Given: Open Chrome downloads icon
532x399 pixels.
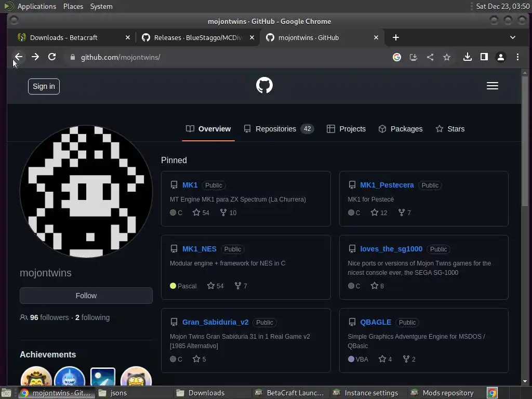Looking at the screenshot, I should 467,57.
